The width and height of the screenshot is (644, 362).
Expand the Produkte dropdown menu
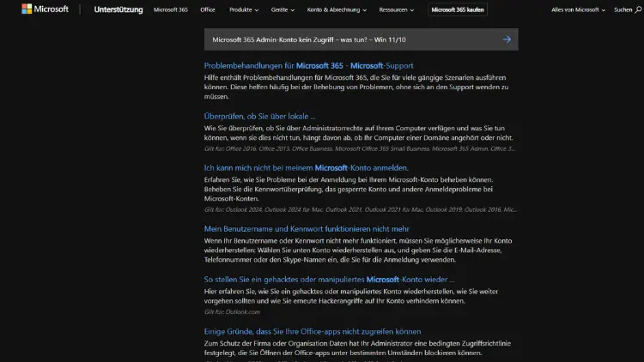coord(244,9)
